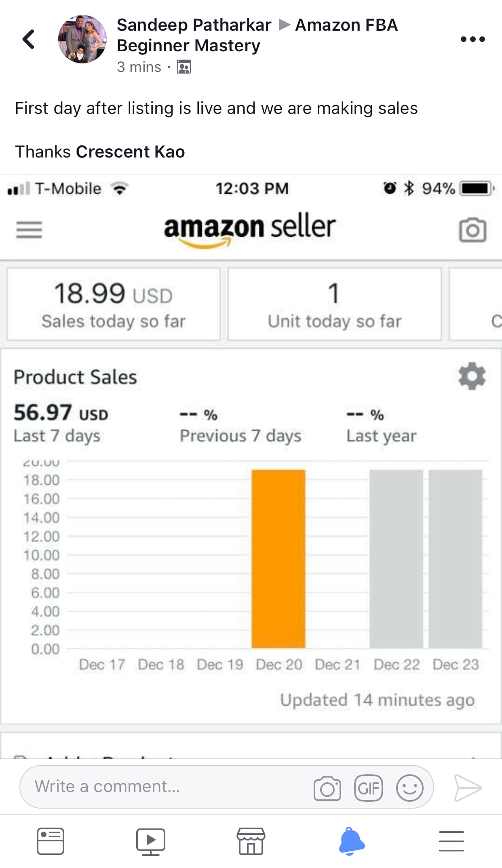Open Sandeep Patharkar's profile name link

click(x=194, y=25)
